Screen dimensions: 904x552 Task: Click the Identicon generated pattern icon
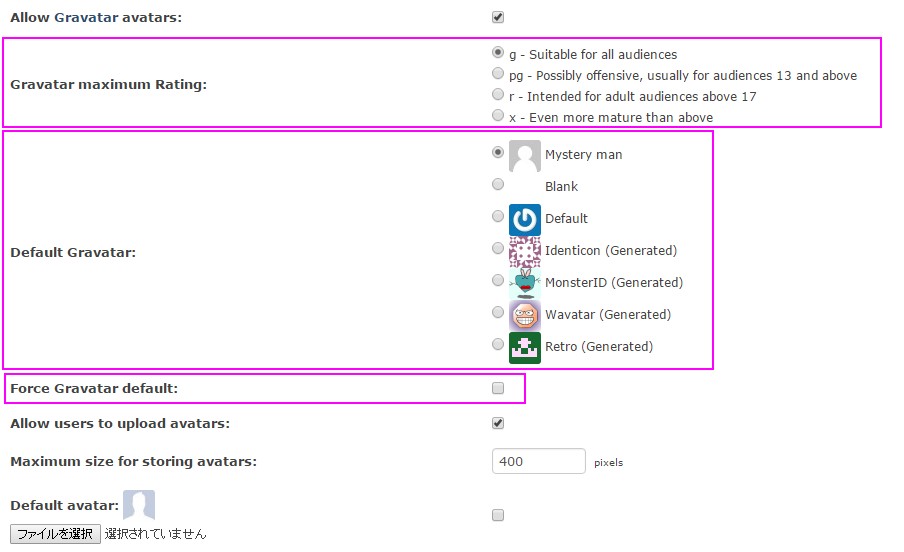pyautogui.click(x=525, y=251)
